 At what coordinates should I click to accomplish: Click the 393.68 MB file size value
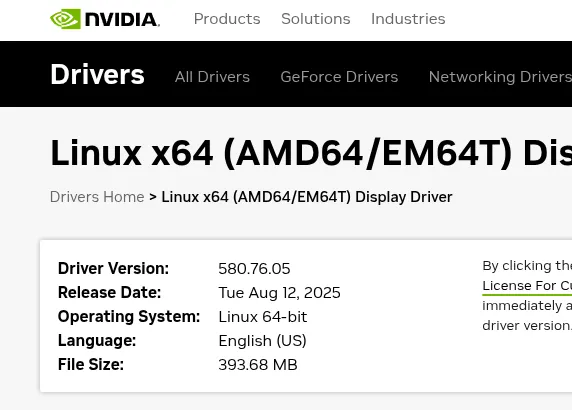point(258,365)
